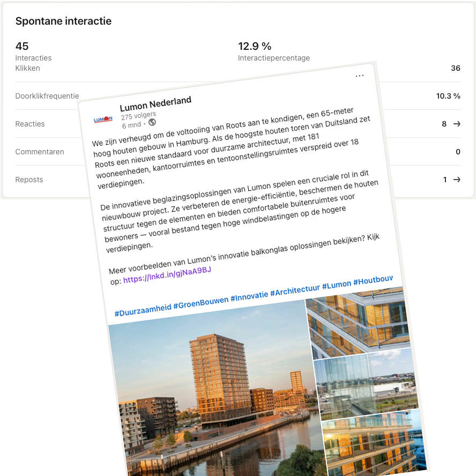Viewport: 476px width, 476px height.
Task: Expand the Doorklikfrequentie row
Action: 47,96
